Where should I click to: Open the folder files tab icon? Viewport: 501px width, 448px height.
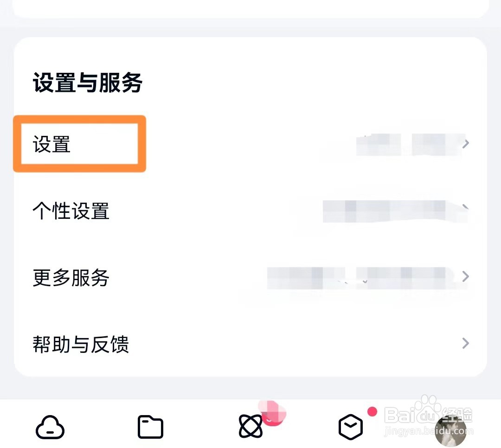coord(150,427)
